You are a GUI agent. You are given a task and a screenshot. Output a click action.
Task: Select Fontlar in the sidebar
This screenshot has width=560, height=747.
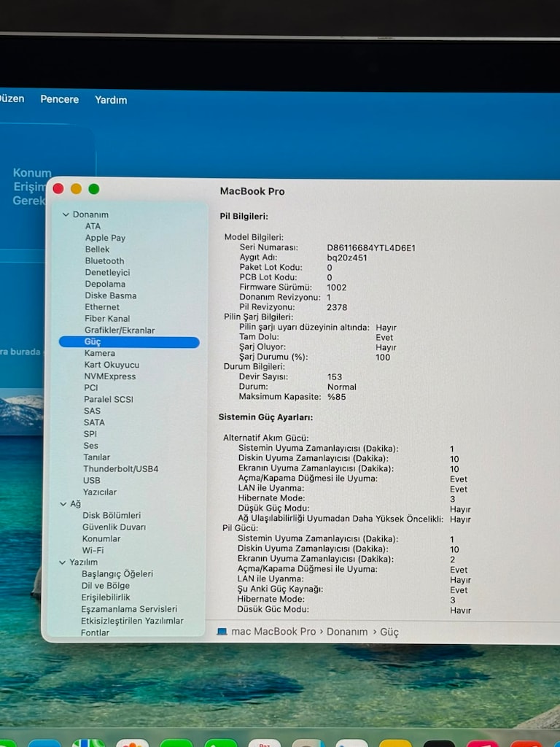96,632
